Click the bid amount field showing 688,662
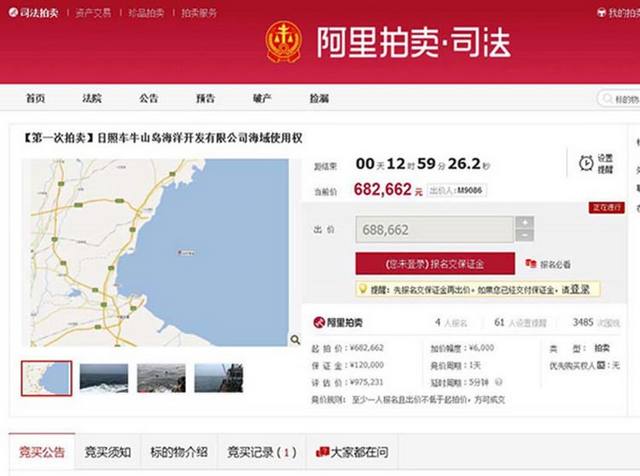The image size is (640, 476). [435, 229]
